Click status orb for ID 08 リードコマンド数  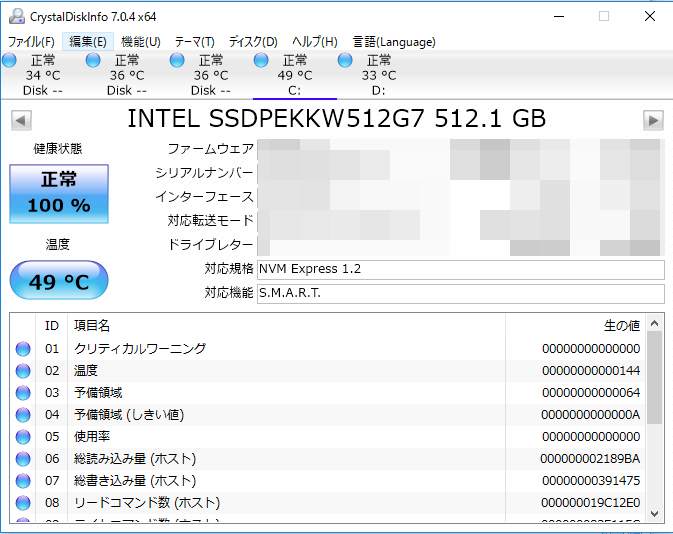(23, 503)
